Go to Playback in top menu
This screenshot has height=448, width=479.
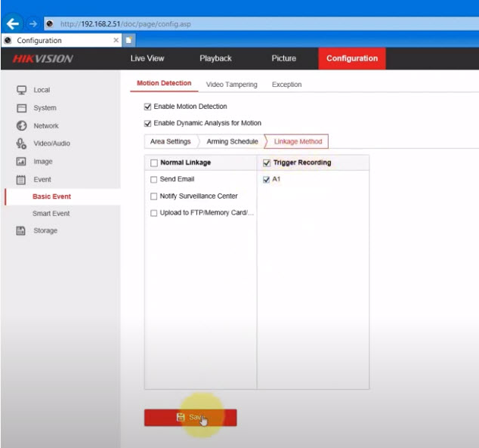215,59
